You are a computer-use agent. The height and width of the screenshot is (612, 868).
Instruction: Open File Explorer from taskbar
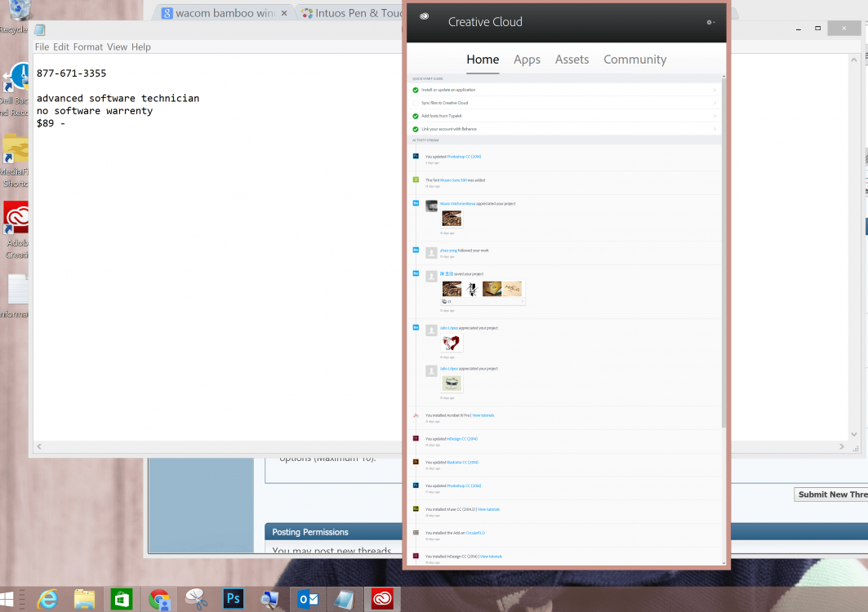(84, 599)
